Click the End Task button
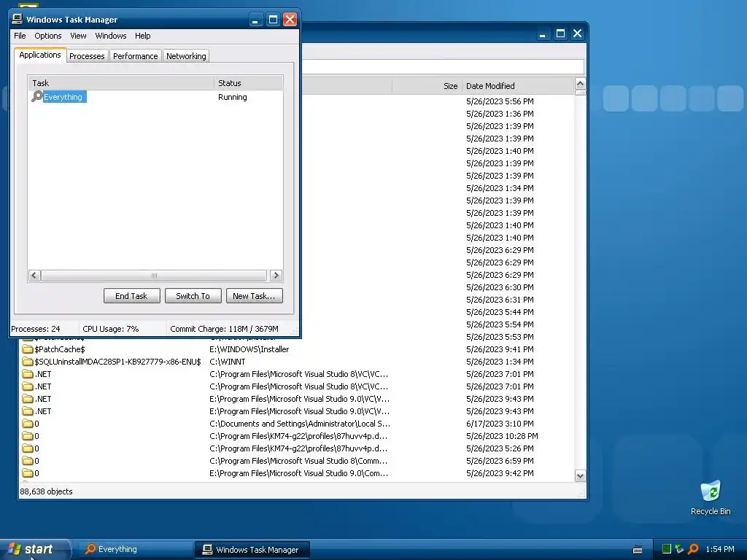Screen dimensions: 747x560 (131, 296)
